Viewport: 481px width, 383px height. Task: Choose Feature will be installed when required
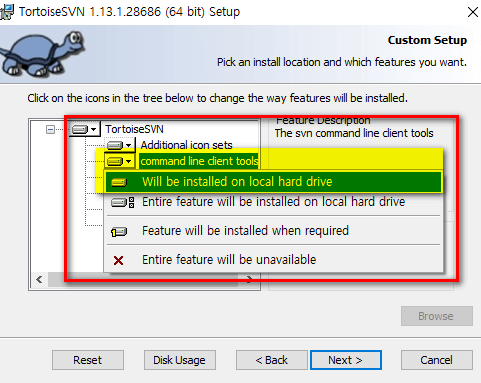point(273,231)
